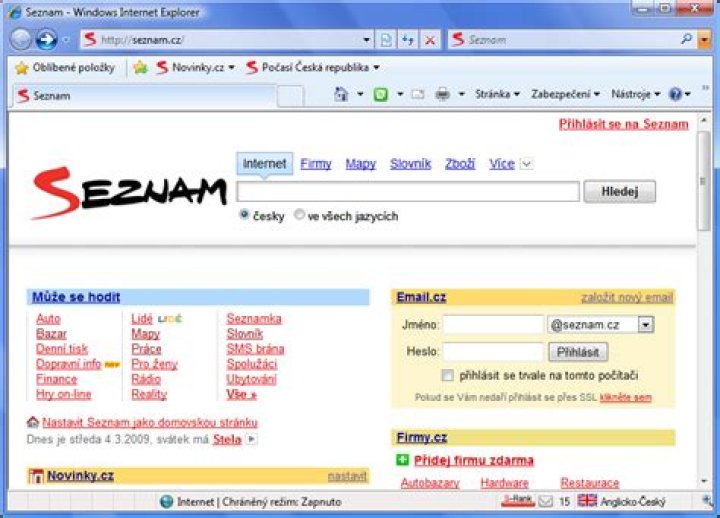
Task: Click the Slovník search tab link
Action: point(411,164)
